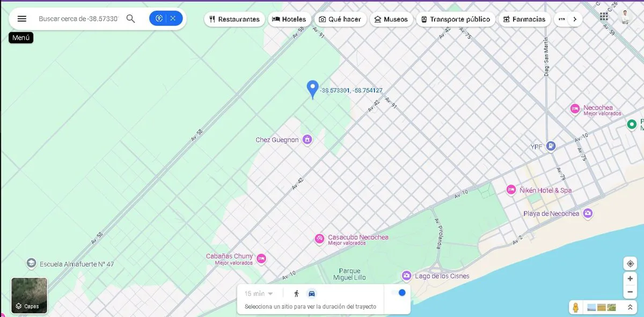Click the Playa de Necochea camera marker
The image size is (644, 317).
click(588, 213)
